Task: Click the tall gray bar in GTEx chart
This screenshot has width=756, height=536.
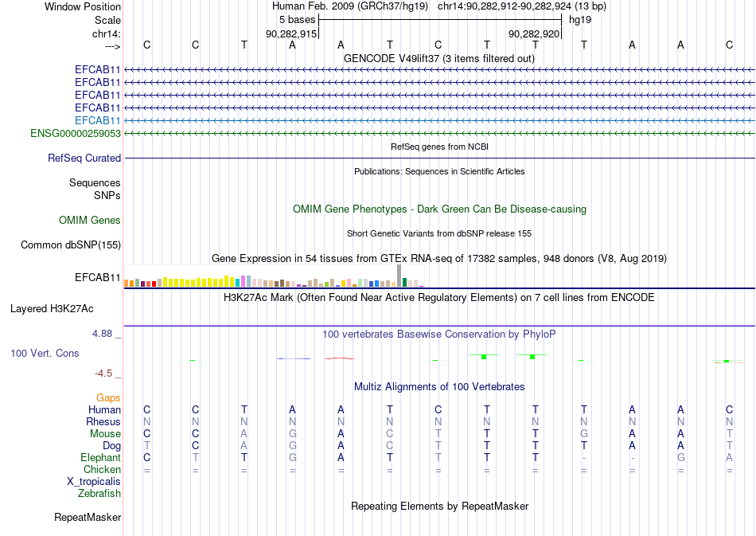Action: 399,276
